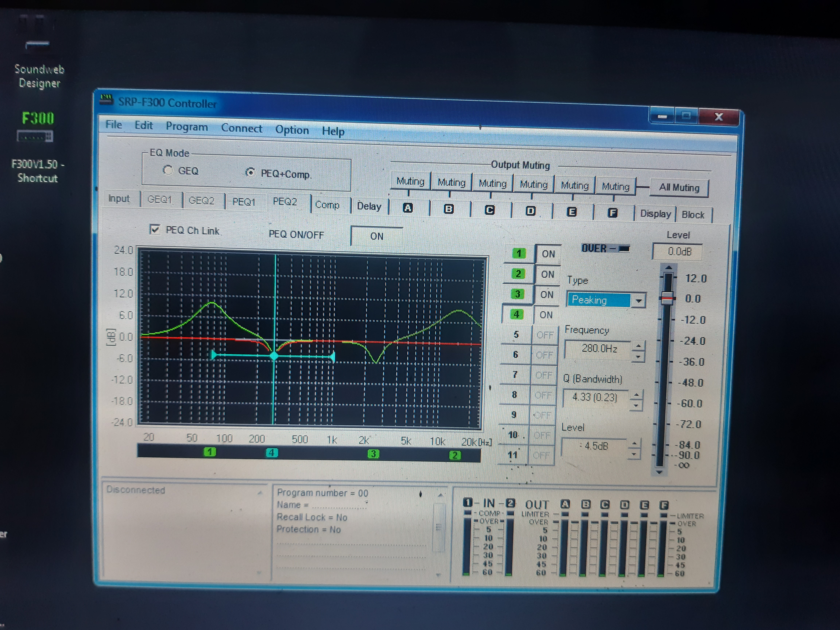Switch to the Block tab
The image size is (840, 630).
[x=693, y=215]
